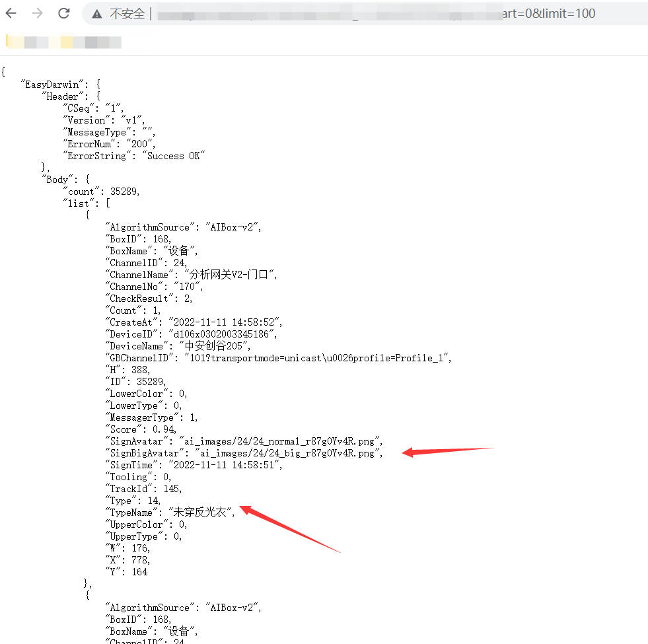Click the "UpperColor": 0 line
Screen dimensions: 648x644
point(146,524)
